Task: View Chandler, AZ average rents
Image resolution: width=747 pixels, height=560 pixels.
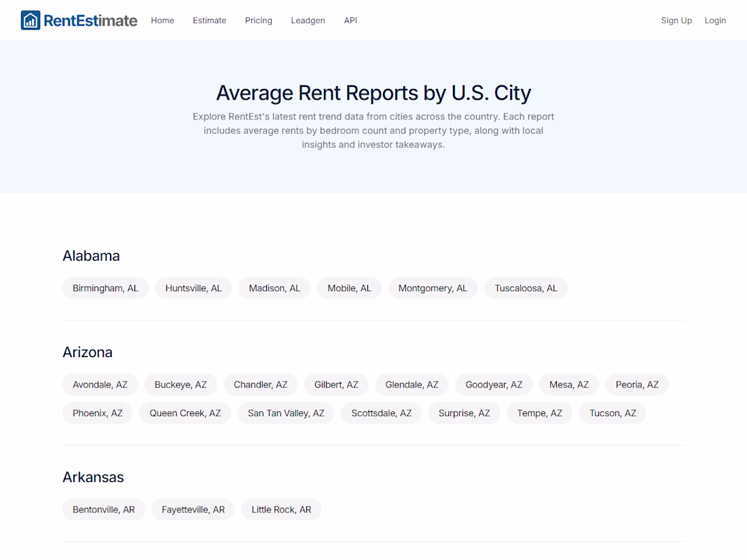Action: point(261,385)
